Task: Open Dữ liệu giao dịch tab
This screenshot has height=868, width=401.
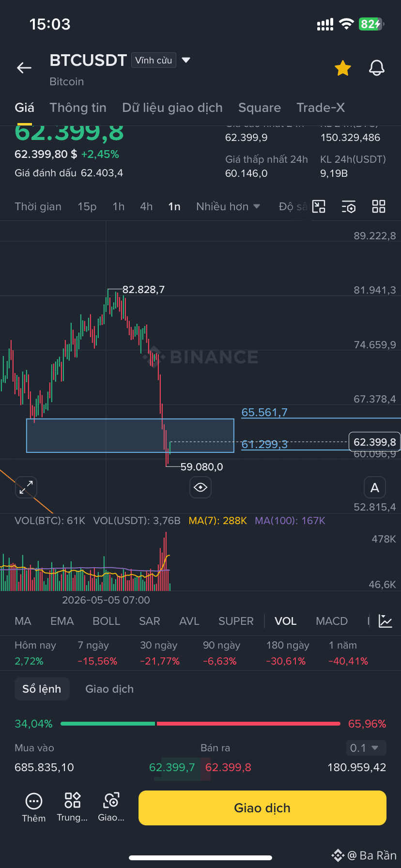Action: 172,108
